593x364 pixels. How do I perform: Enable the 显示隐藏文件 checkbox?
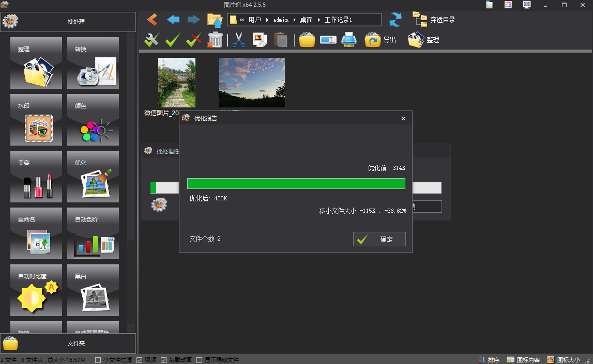(x=200, y=360)
